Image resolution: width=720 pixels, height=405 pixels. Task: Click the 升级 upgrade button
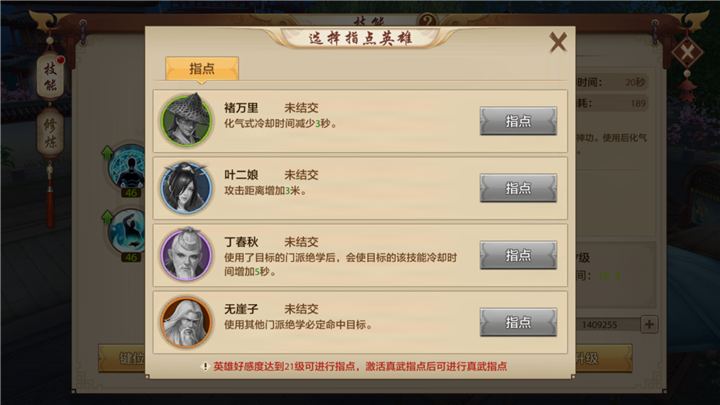coord(604,358)
